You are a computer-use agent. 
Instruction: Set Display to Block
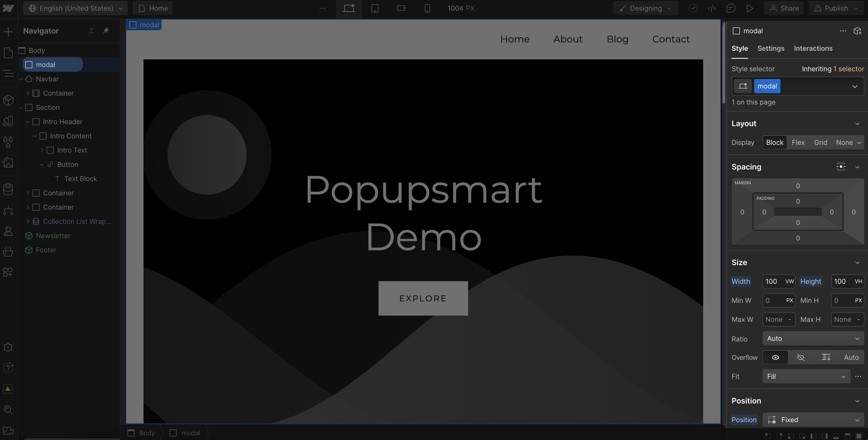pos(775,143)
